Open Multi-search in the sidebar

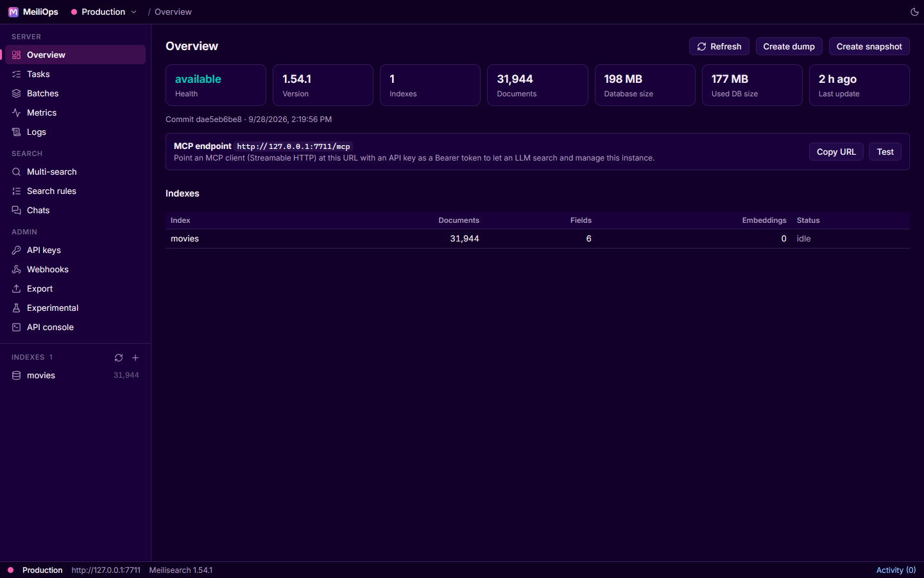(x=76, y=172)
